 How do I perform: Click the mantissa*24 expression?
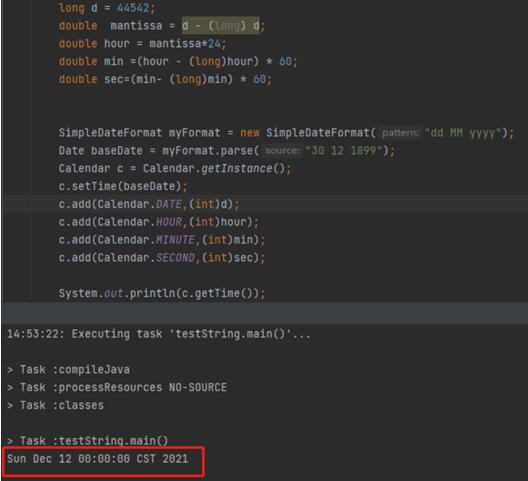pos(185,43)
